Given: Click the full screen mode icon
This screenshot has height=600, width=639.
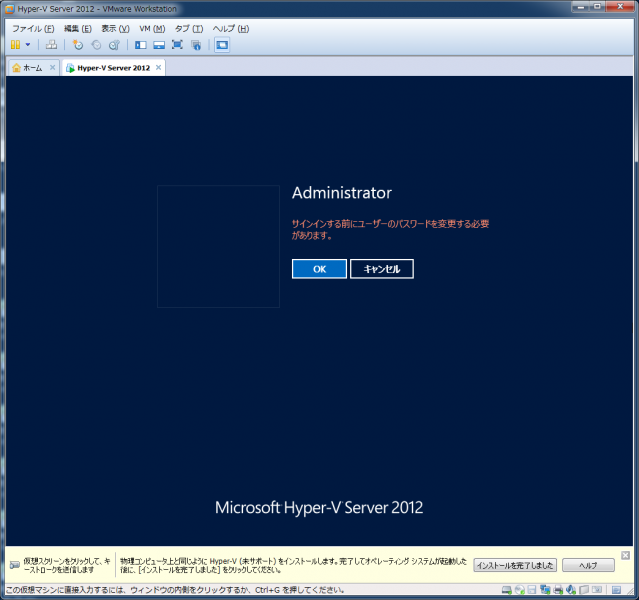Looking at the screenshot, I should point(177,44).
